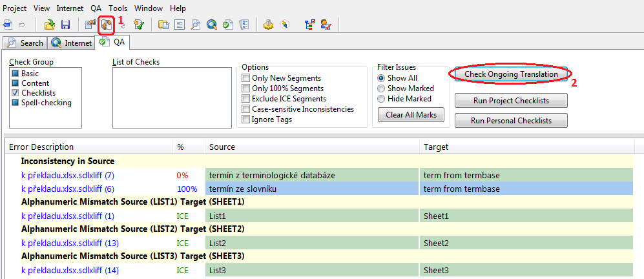Open the Tools menu
This screenshot has height=279, width=644.
point(118,8)
